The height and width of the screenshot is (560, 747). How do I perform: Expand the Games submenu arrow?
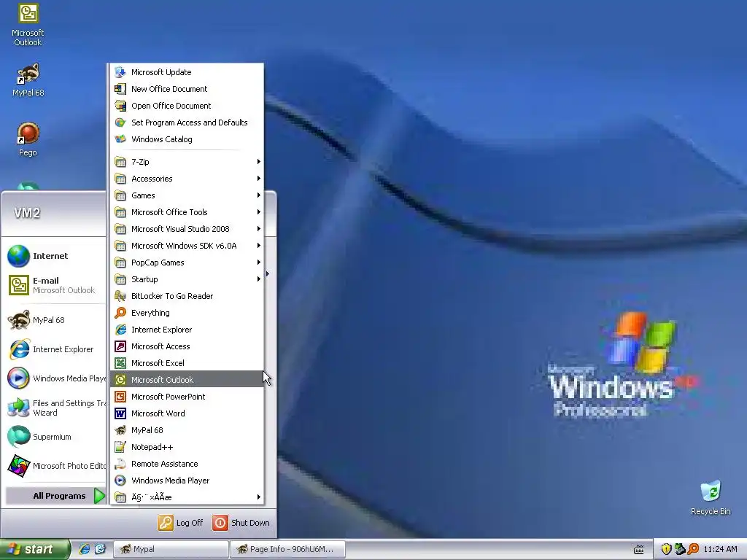[x=259, y=195]
